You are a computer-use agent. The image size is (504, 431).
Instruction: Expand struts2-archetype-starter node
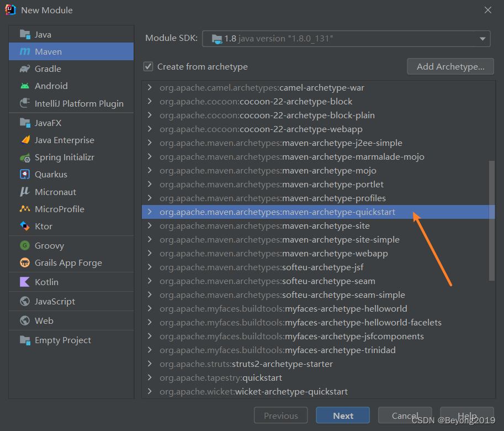150,364
